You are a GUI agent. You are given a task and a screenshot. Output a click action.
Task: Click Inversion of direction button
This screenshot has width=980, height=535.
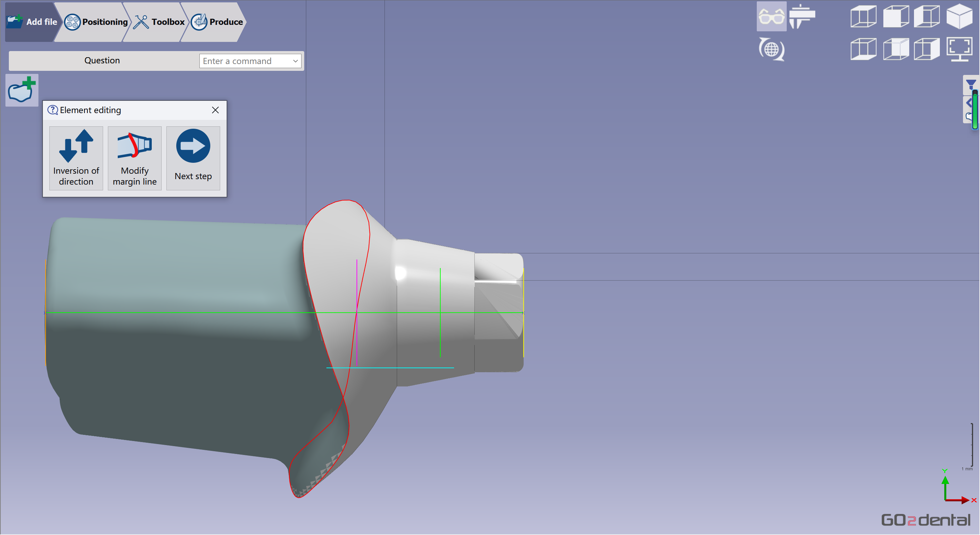(x=76, y=158)
